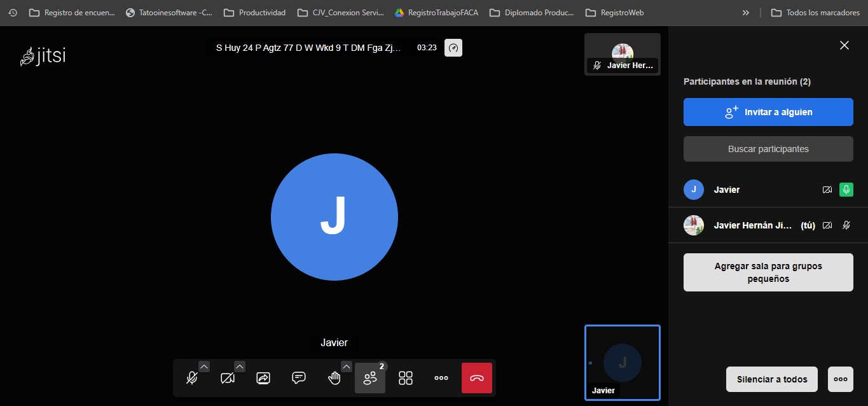This screenshot has width=868, height=406.
Task: Open the Diplomado Produc... bookmark folder
Action: pyautogui.click(x=532, y=12)
